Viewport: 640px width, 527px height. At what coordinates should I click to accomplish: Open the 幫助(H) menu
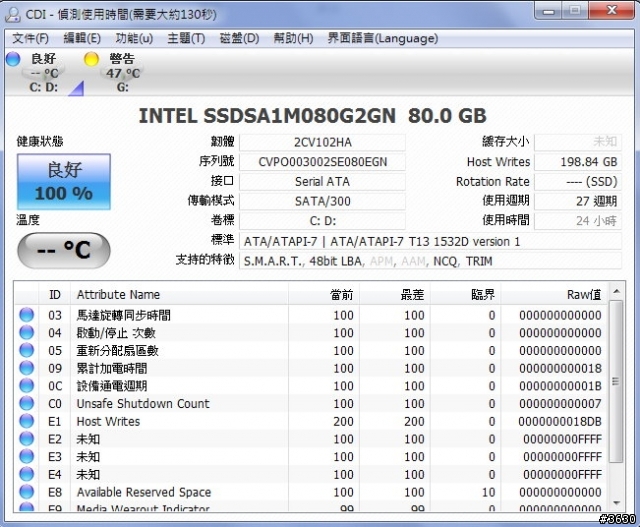[293, 38]
